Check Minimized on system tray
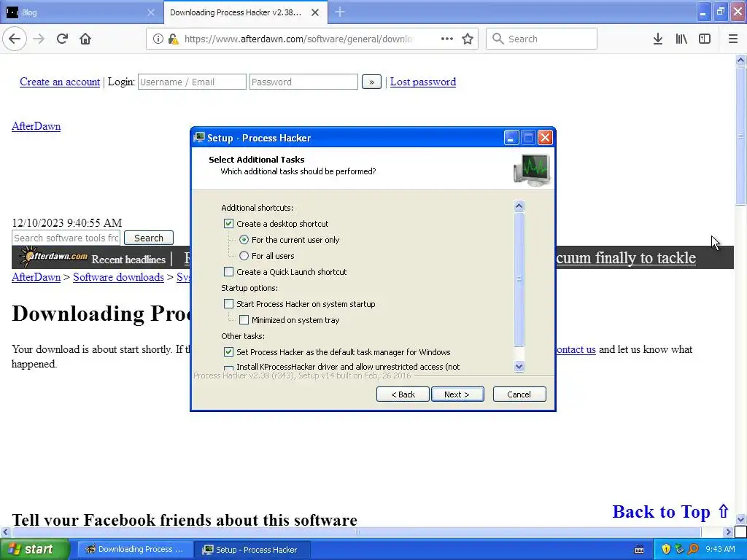The height and width of the screenshot is (560, 747). pos(244,320)
